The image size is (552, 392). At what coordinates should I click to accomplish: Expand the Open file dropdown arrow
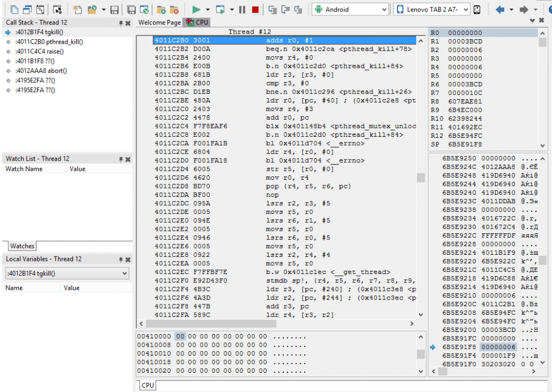(104, 9)
